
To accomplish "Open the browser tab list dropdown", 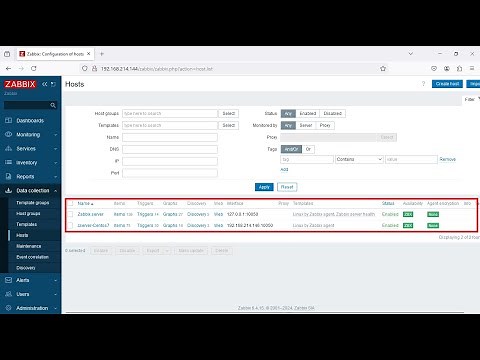I will (411, 54).
